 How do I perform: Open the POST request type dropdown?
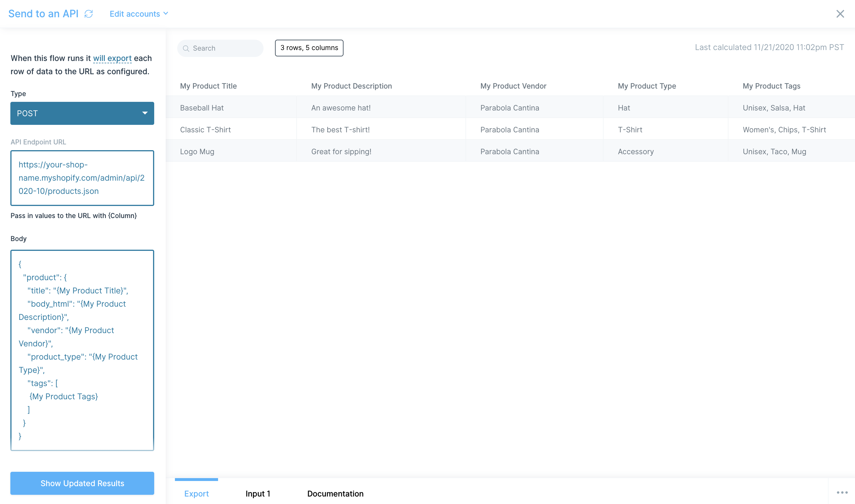tap(82, 113)
